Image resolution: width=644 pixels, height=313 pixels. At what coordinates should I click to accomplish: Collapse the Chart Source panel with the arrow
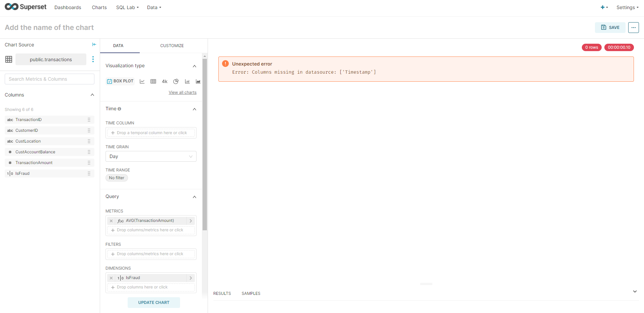(94, 44)
